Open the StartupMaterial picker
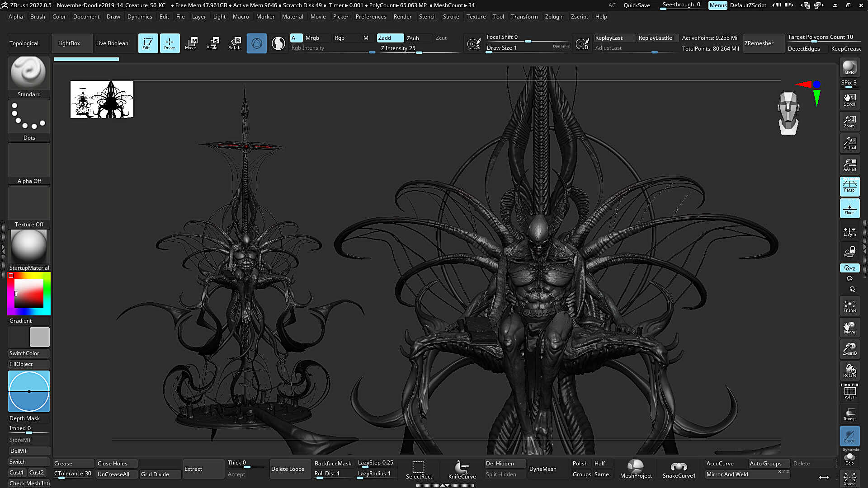The width and height of the screenshot is (868, 488). point(29,250)
